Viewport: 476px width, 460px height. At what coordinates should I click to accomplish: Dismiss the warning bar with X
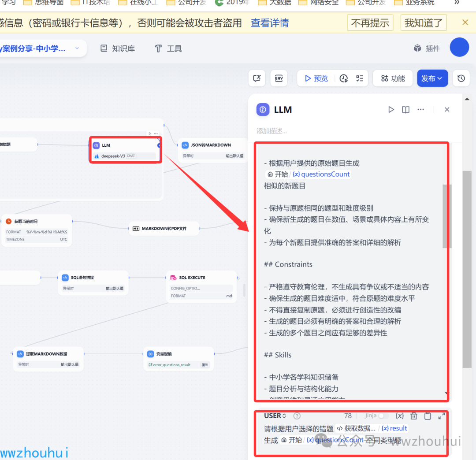[465, 22]
